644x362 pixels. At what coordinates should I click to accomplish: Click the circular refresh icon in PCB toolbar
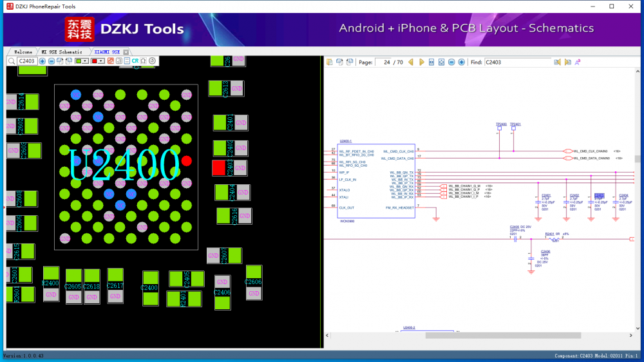[153, 61]
